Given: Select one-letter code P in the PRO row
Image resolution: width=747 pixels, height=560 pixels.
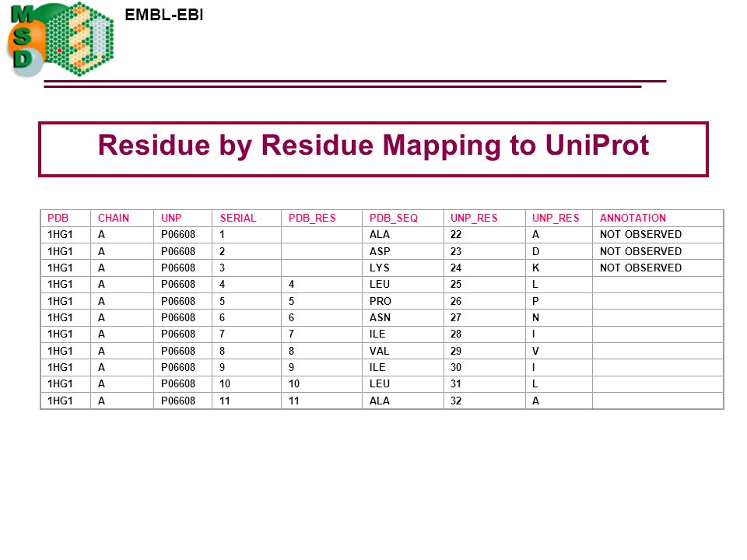Looking at the screenshot, I should click(x=535, y=301).
